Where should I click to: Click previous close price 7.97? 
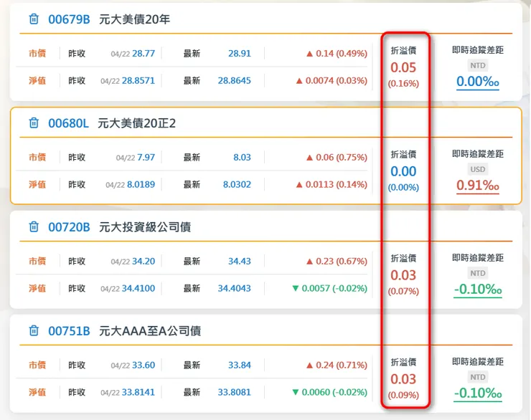(x=146, y=157)
